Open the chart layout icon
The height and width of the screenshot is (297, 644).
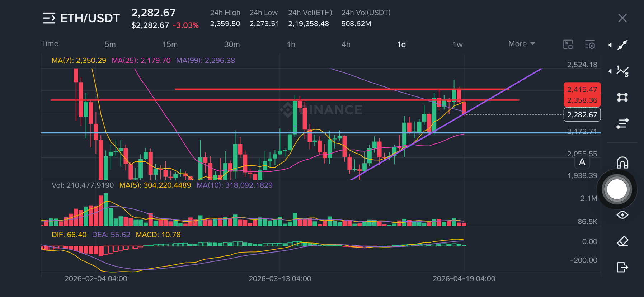(x=568, y=44)
